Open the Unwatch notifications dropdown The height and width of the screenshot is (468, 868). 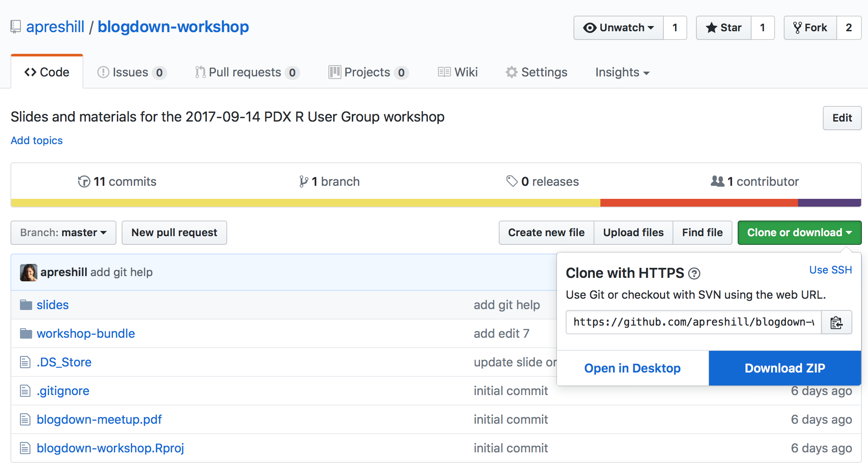[x=619, y=28]
